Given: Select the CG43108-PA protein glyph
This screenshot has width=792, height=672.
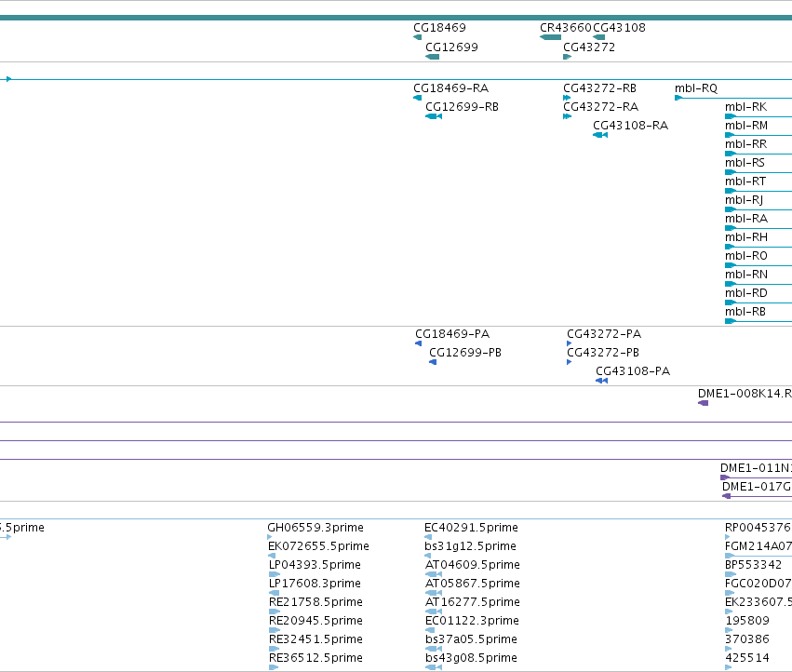Looking at the screenshot, I should [x=601, y=381].
